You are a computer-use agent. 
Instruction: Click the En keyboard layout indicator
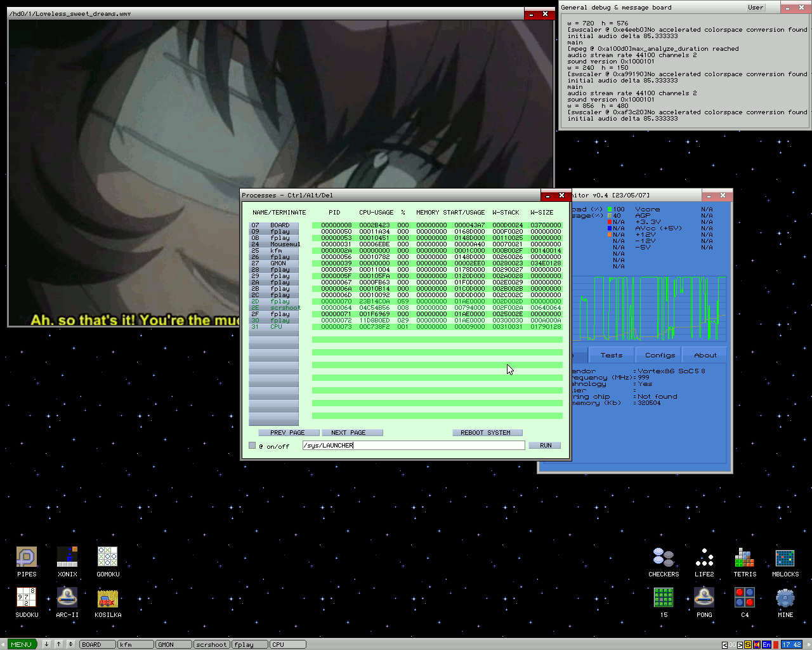tap(766, 644)
